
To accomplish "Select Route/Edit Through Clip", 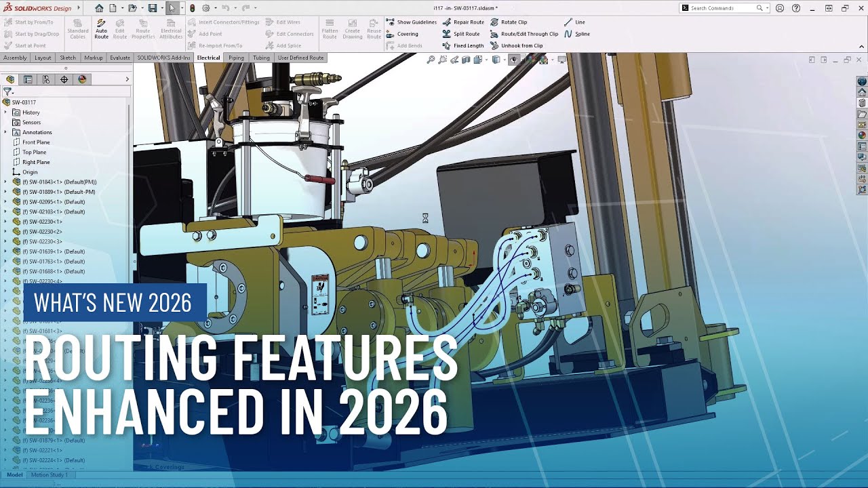I will click(524, 34).
